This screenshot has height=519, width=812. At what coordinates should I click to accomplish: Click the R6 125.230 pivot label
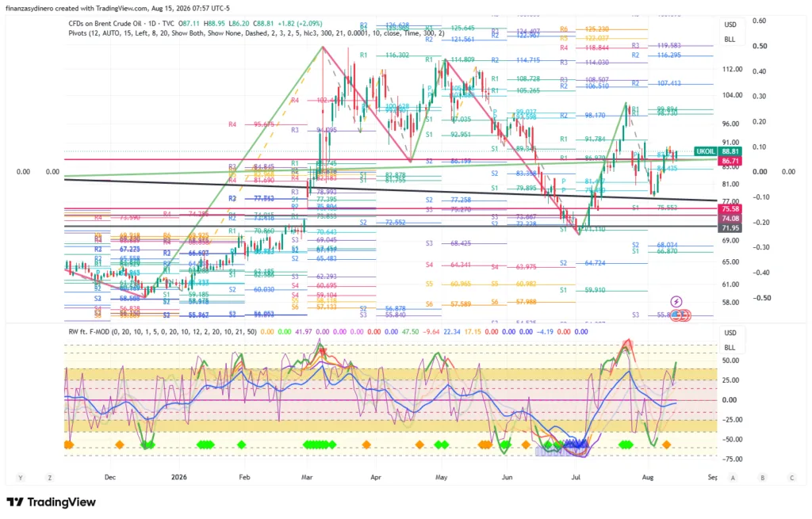click(584, 29)
